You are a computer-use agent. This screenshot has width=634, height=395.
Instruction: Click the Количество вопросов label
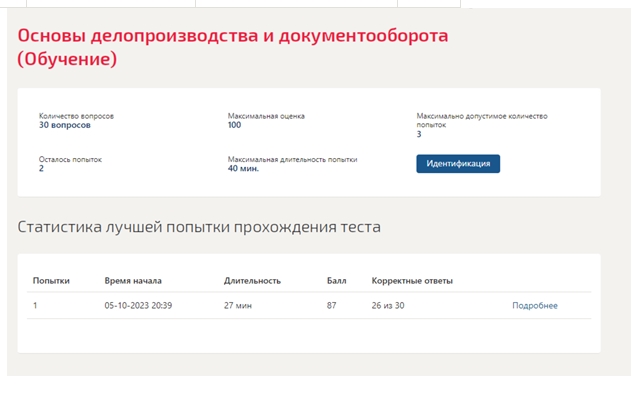tap(76, 116)
